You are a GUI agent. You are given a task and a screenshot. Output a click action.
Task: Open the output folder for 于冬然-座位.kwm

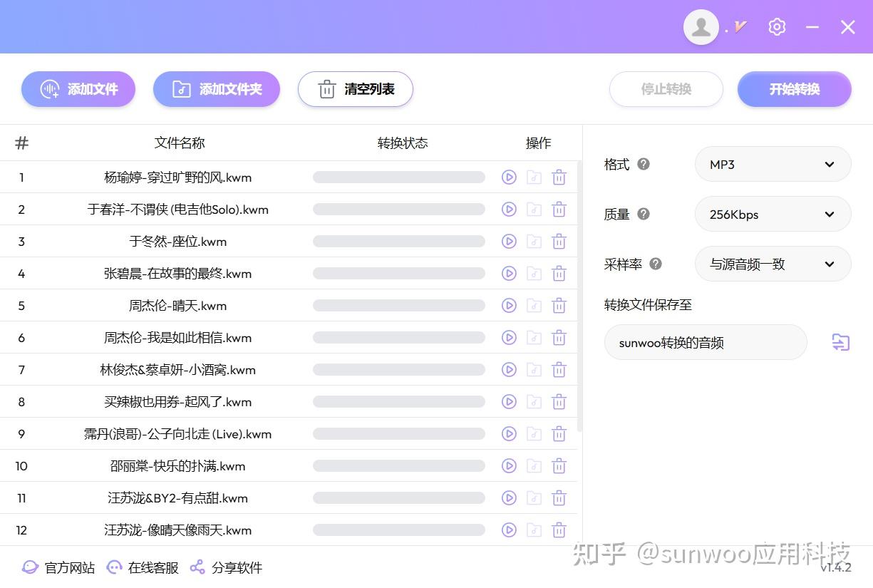[534, 241]
